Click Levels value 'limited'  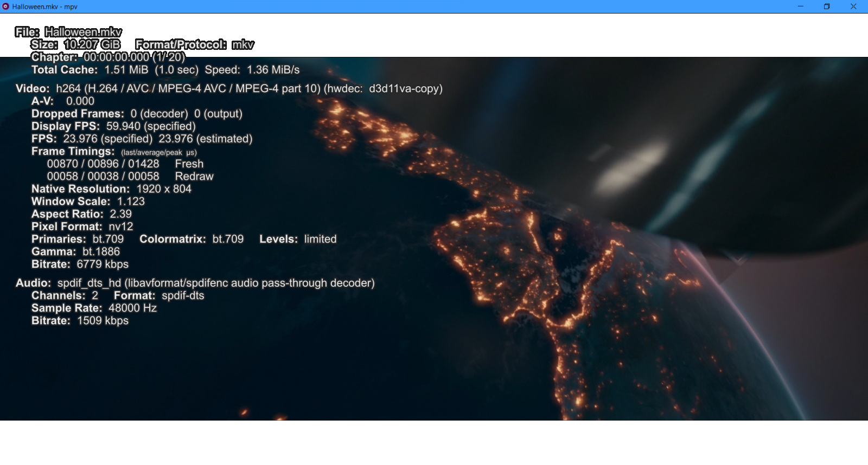(320, 239)
